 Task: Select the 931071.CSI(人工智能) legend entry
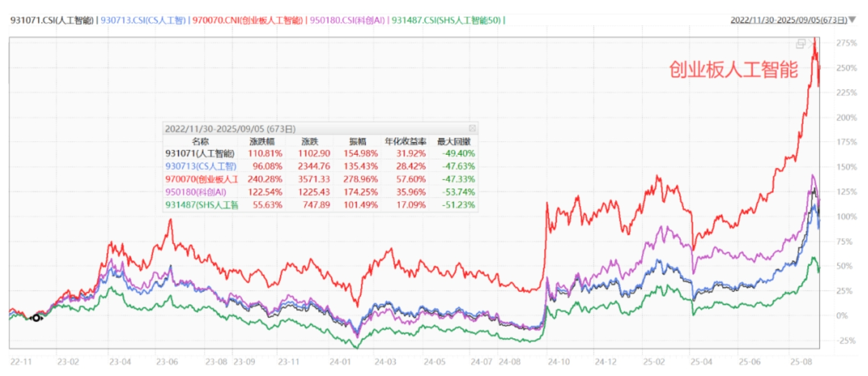(52, 20)
